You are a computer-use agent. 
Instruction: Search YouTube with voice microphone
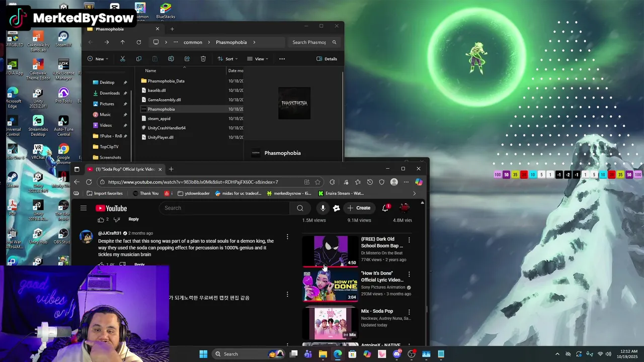click(323, 208)
